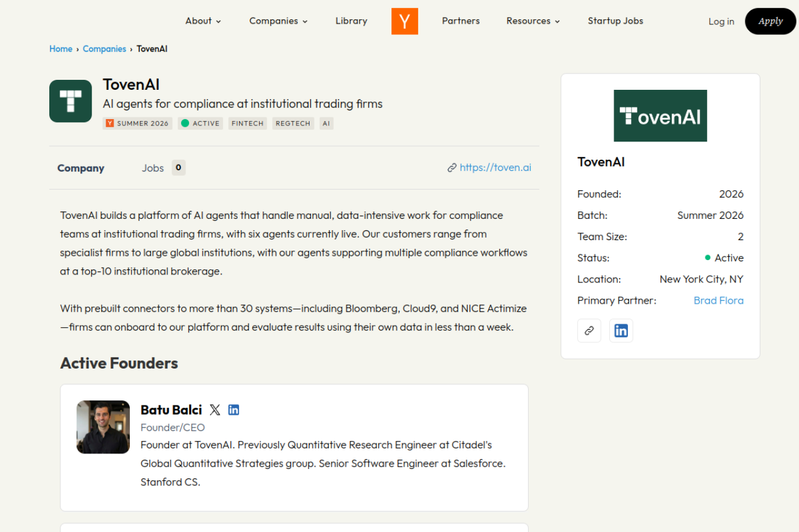Click the Batch value Summer 2026 in sidebar

tap(710, 216)
